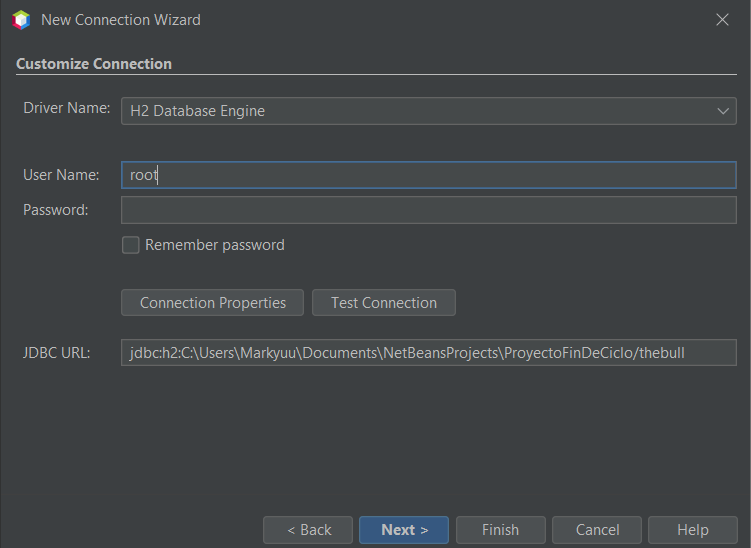Open Connection Properties
The width and height of the screenshot is (751, 548).
(213, 303)
